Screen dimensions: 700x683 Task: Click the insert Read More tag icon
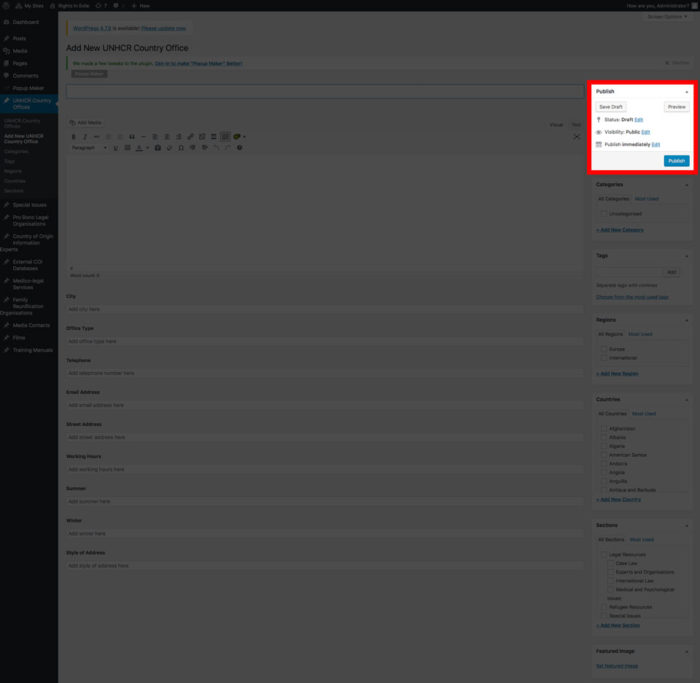point(213,137)
